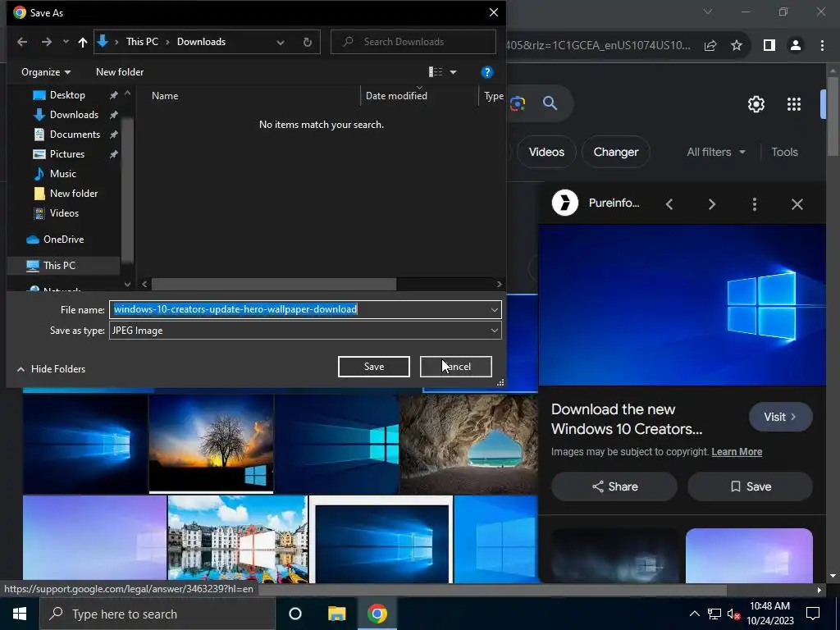The height and width of the screenshot is (630, 840).
Task: Refresh the Downloads folder listing
Action: [x=307, y=42]
